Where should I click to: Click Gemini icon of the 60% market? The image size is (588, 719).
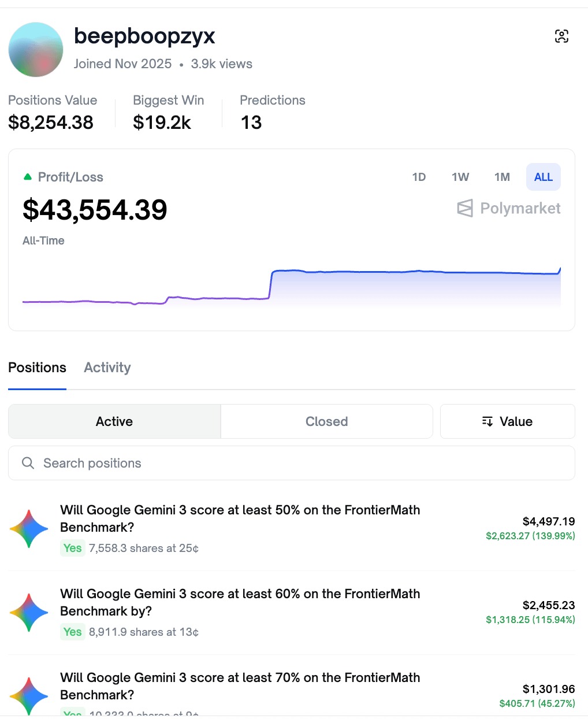point(29,613)
